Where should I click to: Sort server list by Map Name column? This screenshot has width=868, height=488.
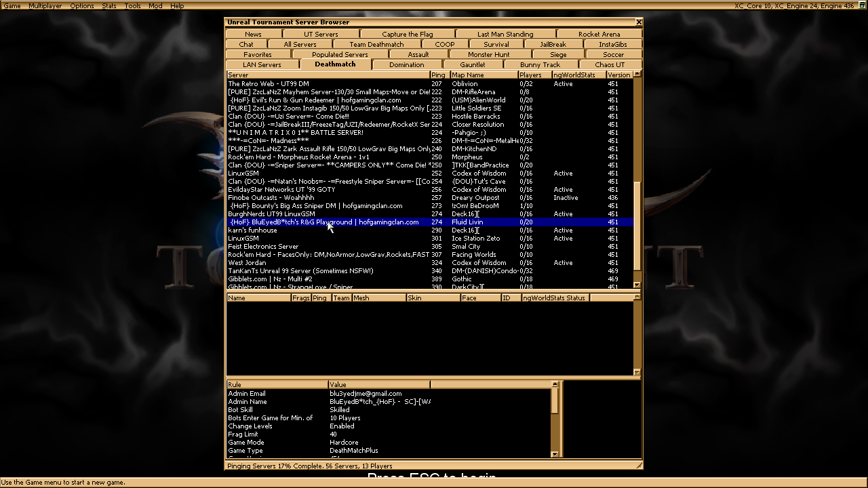(484, 75)
